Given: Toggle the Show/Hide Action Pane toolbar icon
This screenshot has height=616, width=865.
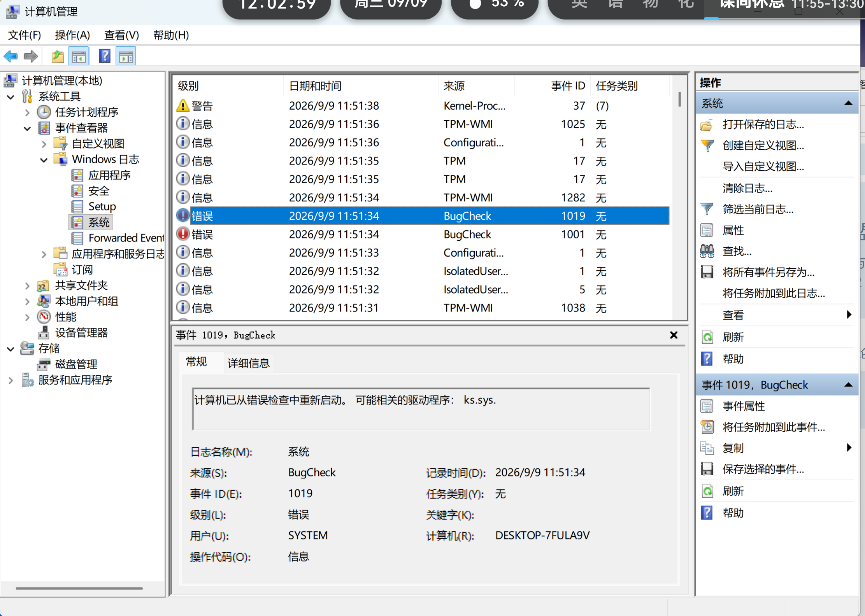Looking at the screenshot, I should (126, 57).
